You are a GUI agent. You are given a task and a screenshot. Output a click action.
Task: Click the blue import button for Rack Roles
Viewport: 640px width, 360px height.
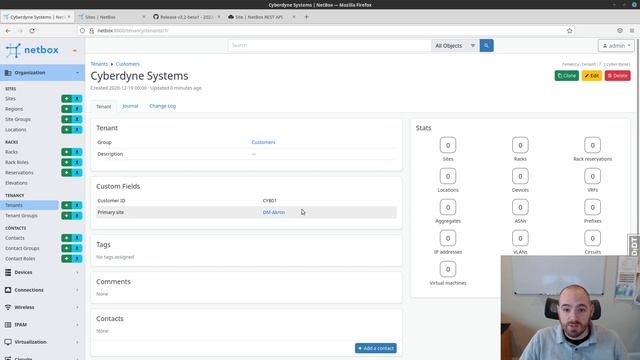click(x=77, y=162)
